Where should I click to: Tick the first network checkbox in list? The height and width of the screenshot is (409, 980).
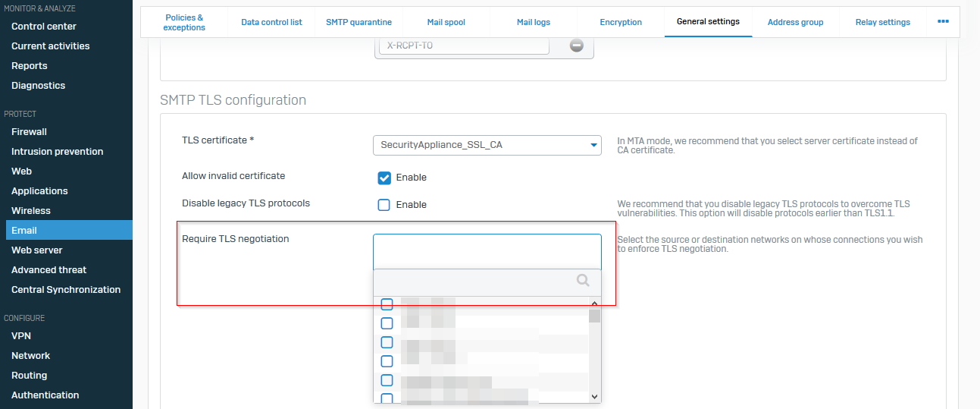[x=387, y=304]
